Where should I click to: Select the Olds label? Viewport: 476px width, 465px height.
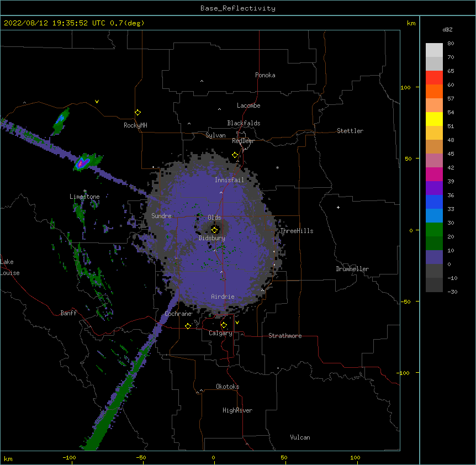214,218
